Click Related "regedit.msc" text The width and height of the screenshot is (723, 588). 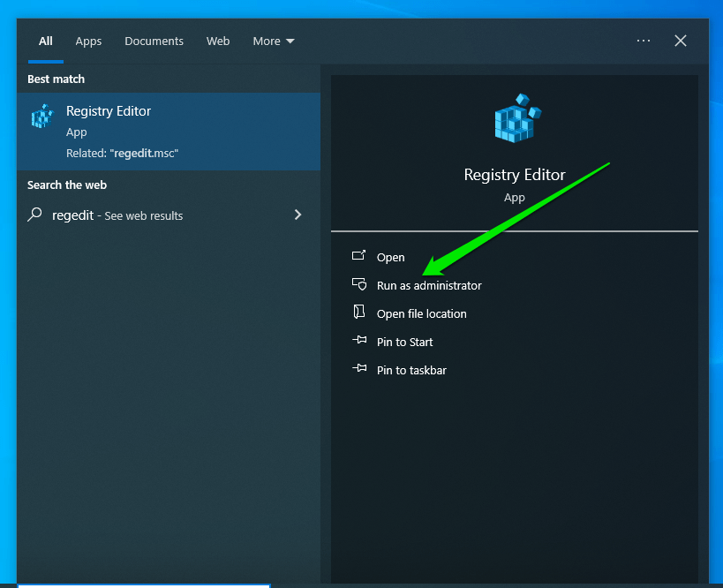tap(122, 153)
